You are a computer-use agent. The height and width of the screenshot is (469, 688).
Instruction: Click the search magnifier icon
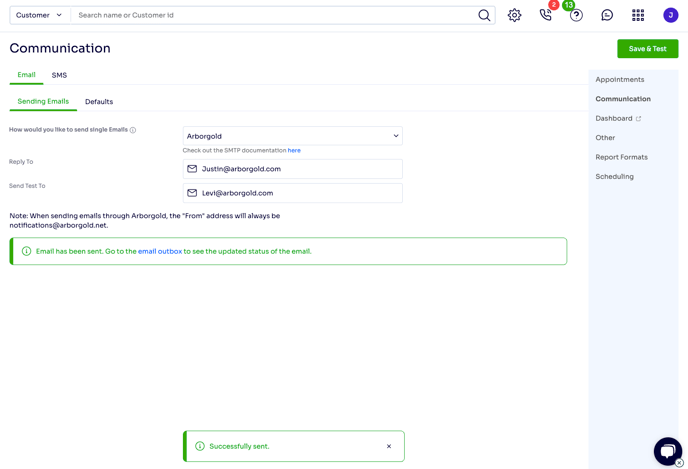[484, 15]
